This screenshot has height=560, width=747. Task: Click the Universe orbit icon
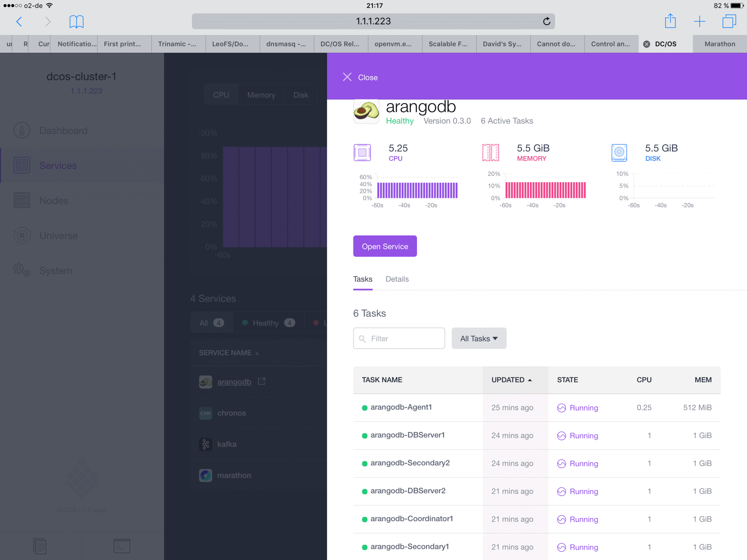(22, 235)
